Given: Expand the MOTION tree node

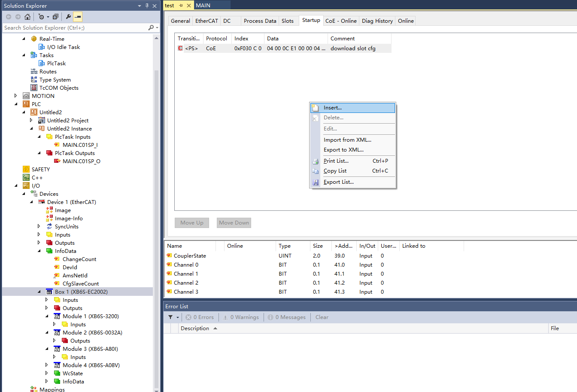Looking at the screenshot, I should 16,96.
